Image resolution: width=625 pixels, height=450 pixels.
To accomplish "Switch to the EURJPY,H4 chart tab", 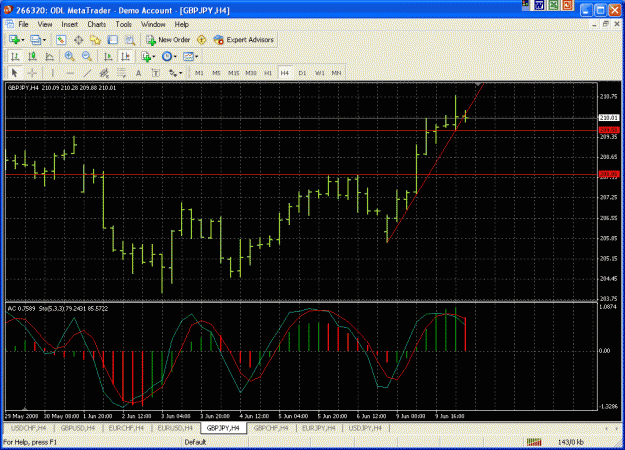I will [x=318, y=428].
